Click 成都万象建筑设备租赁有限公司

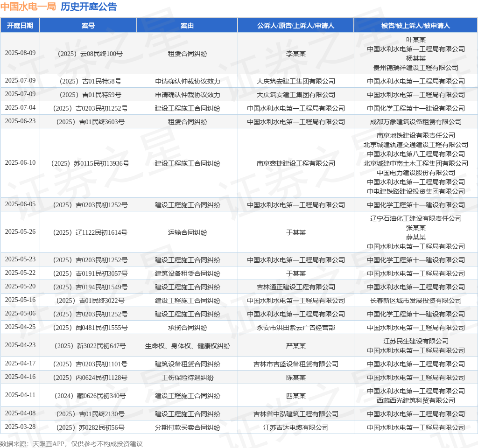point(416,122)
